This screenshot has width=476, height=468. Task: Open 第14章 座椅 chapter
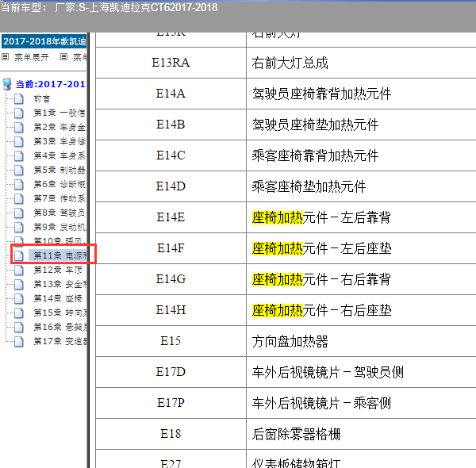(58, 298)
